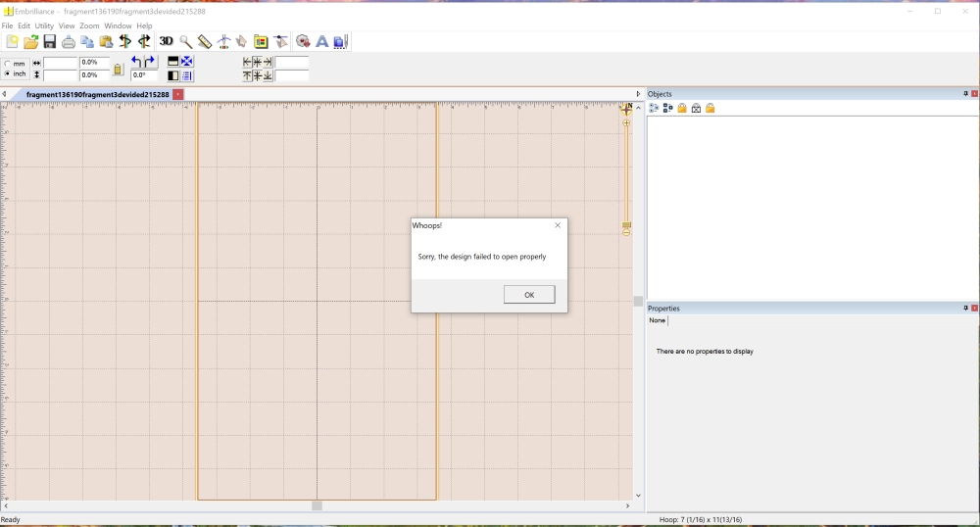The height and width of the screenshot is (527, 980).
Task: Close the Whoops dialog with X
Action: coord(558,225)
